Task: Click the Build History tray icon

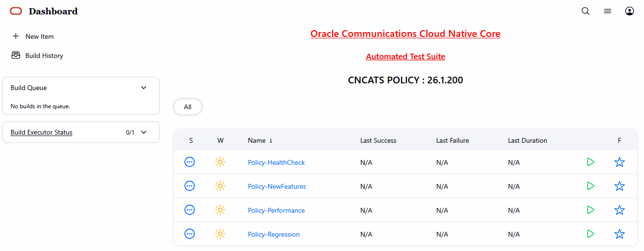Action: click(16, 55)
